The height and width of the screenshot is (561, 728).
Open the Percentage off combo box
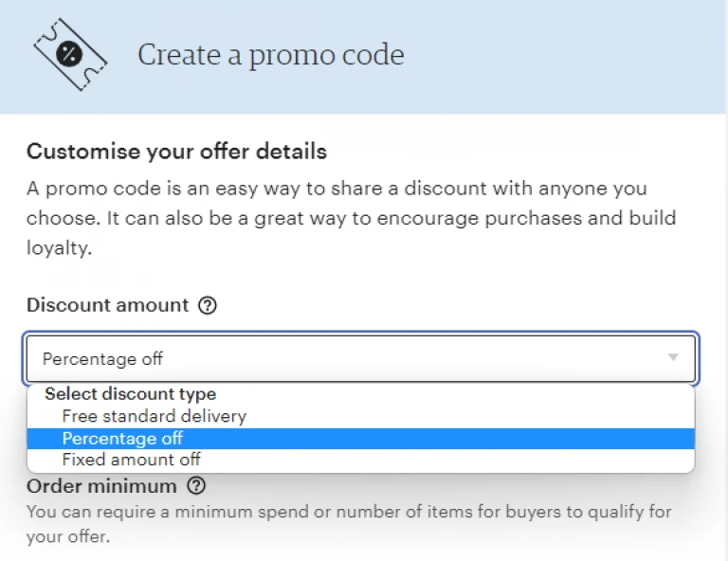pos(361,359)
